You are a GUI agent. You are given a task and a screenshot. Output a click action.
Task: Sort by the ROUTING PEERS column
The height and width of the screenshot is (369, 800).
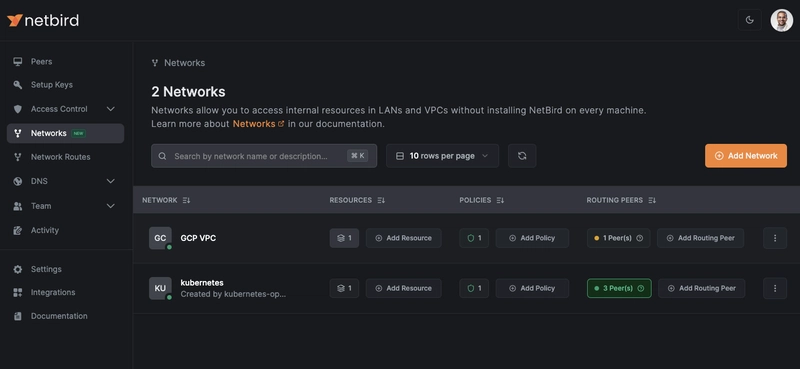[621, 200]
